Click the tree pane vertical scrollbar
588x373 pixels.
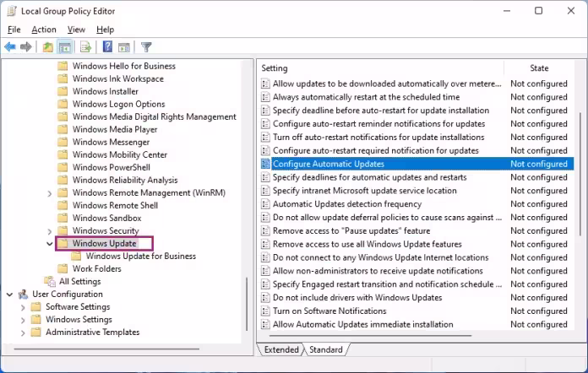click(x=247, y=304)
